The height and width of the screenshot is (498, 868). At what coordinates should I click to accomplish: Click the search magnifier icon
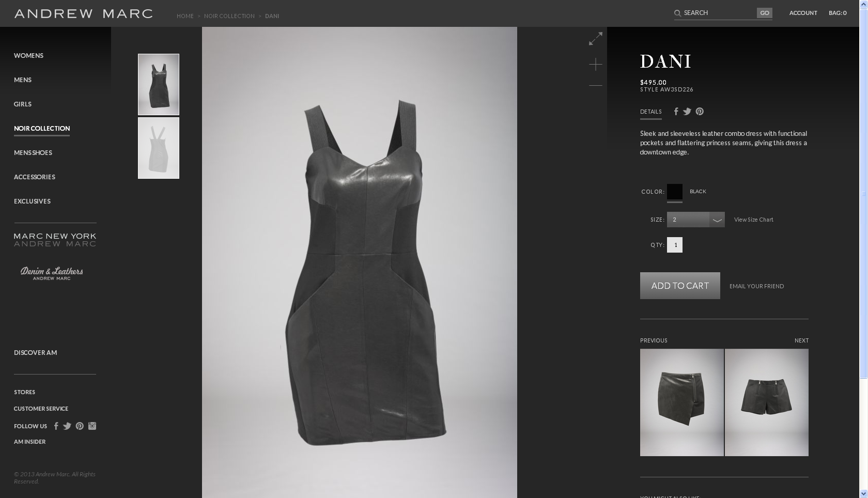(677, 13)
